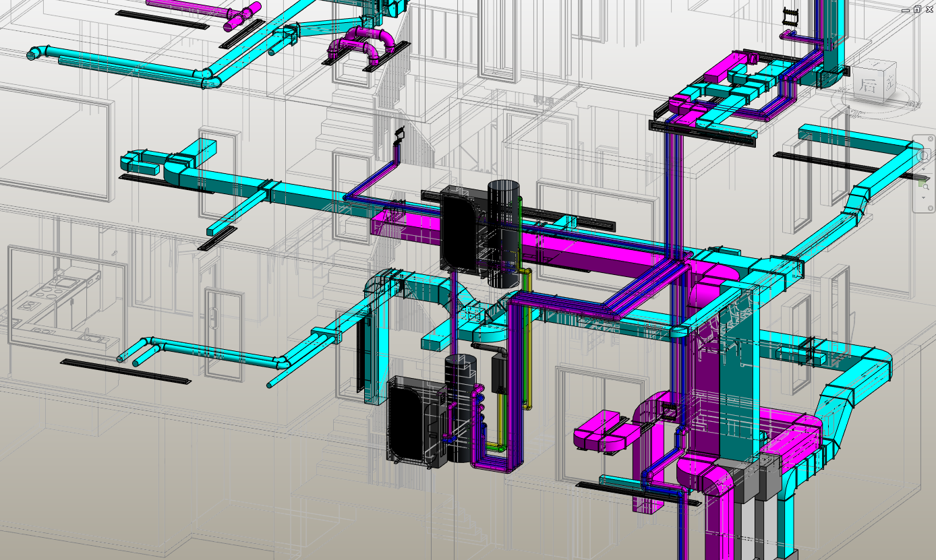Image resolution: width=936 pixels, height=560 pixels.
Task: Select the yellow-green vertical pipe
Action: (529, 337)
